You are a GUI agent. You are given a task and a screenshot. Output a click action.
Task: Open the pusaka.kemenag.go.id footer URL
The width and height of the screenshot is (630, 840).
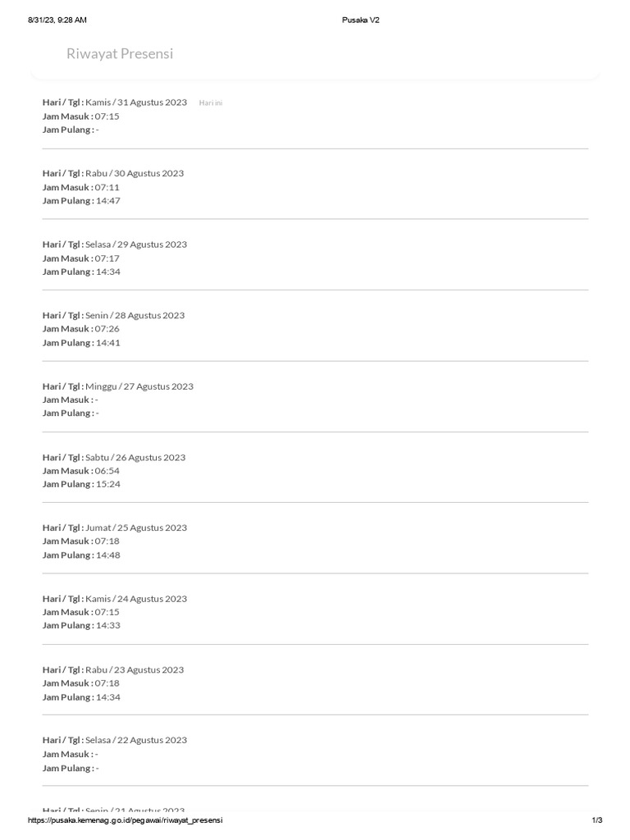(126, 820)
